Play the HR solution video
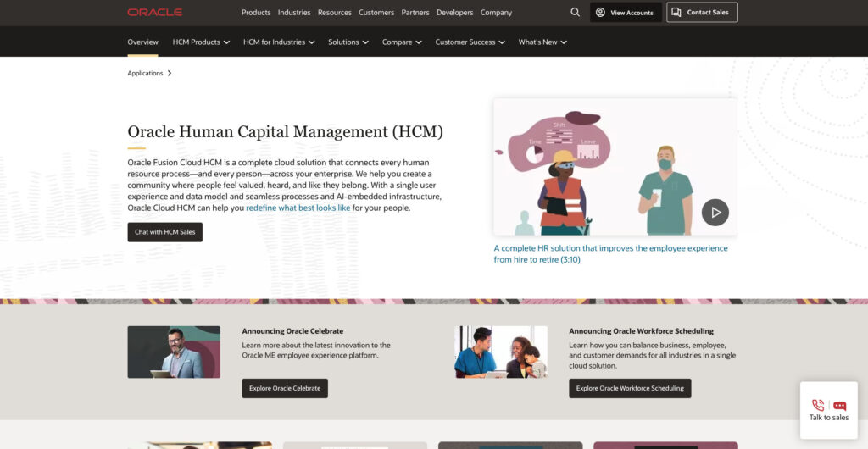 click(x=715, y=212)
